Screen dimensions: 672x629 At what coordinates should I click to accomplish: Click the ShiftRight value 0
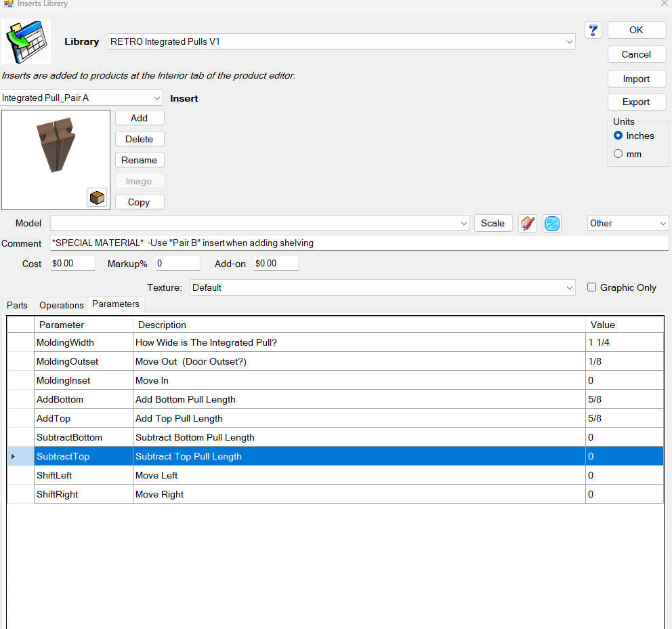[x=625, y=494]
